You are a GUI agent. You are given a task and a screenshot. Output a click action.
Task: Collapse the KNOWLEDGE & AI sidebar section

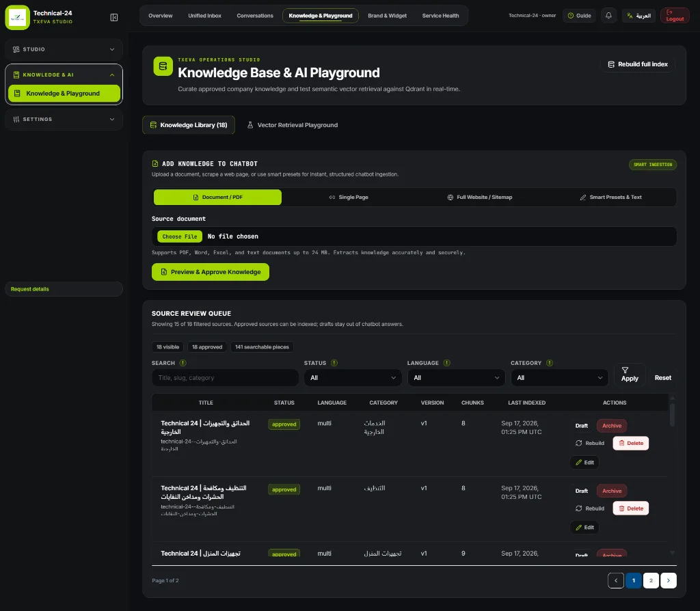64,74
